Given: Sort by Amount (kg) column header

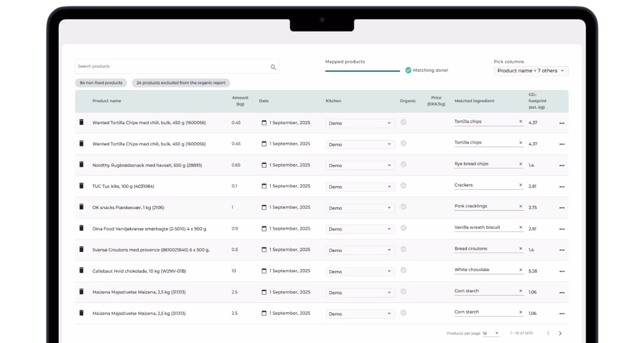Looking at the screenshot, I should (240, 101).
